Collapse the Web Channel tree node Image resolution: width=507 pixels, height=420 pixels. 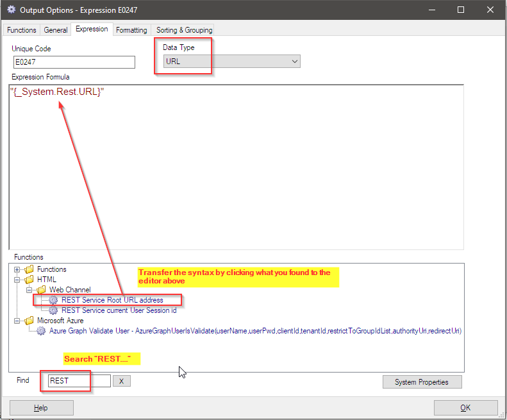coord(29,290)
